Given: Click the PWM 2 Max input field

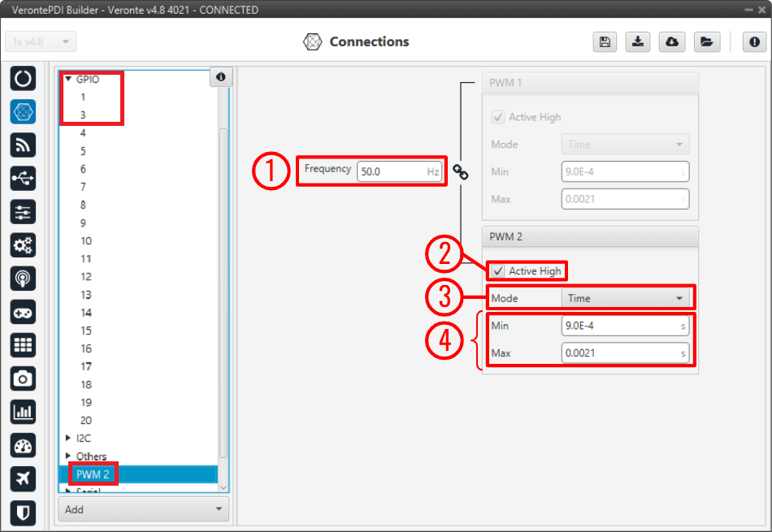Looking at the screenshot, I should click(x=625, y=353).
